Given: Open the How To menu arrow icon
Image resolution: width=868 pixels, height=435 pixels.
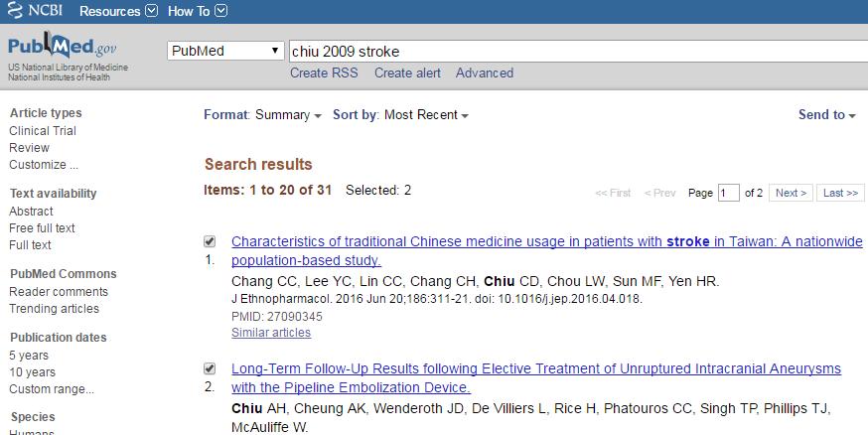Looking at the screenshot, I should click(220, 11).
